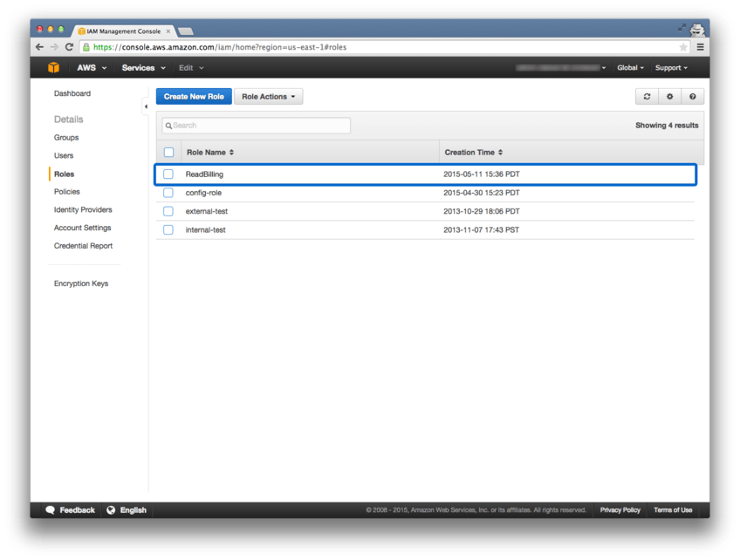
Task: Open the Support dropdown
Action: 671,68
